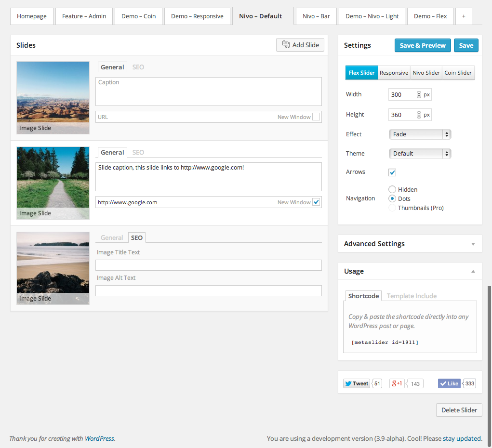Click the metaslider shortcode text
492x448 pixels.
point(385,343)
